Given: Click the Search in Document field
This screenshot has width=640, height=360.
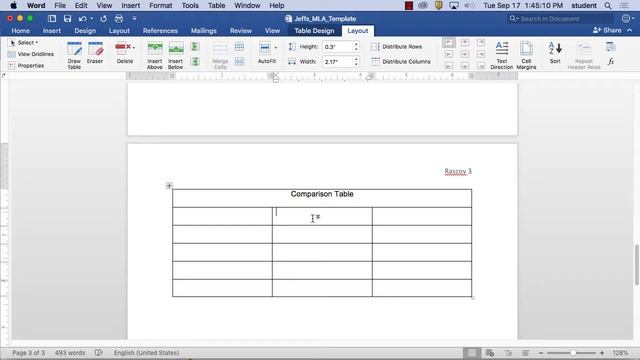Looking at the screenshot, I should pos(560,18).
